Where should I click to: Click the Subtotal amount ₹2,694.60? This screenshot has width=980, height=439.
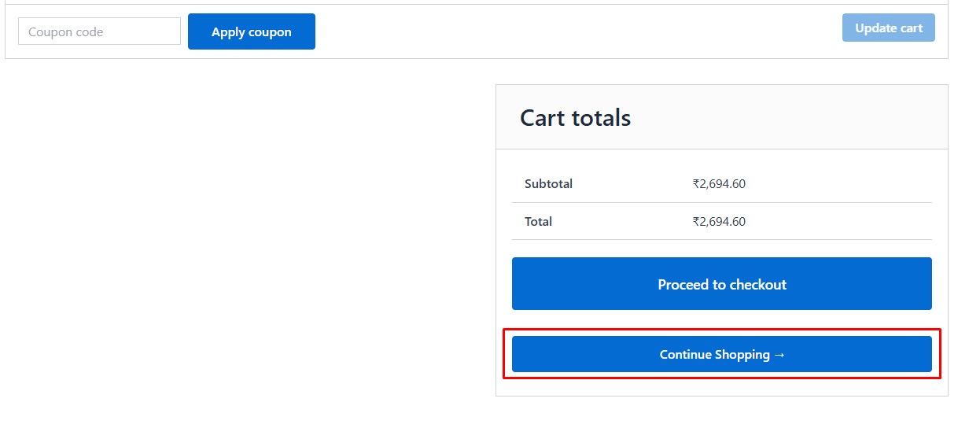[719, 184]
